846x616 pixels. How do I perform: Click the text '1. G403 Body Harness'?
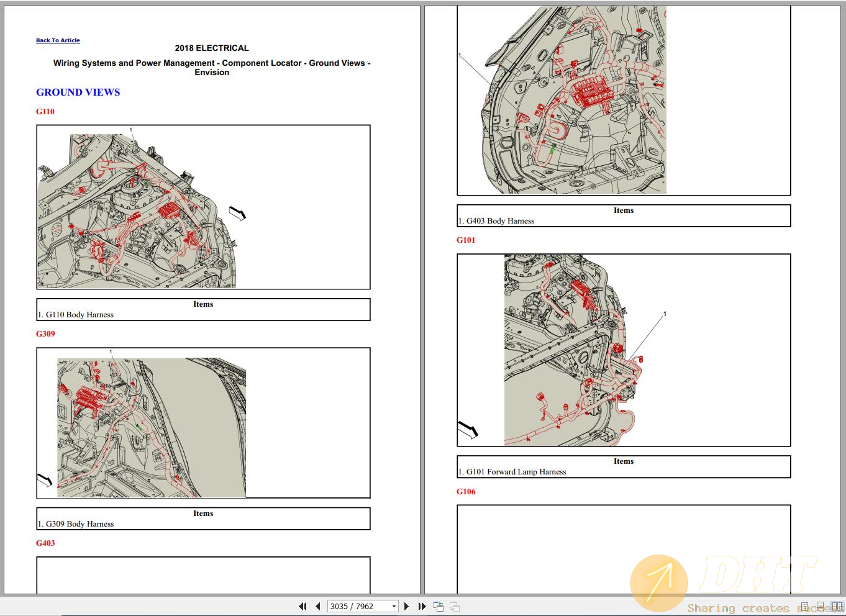click(x=496, y=221)
